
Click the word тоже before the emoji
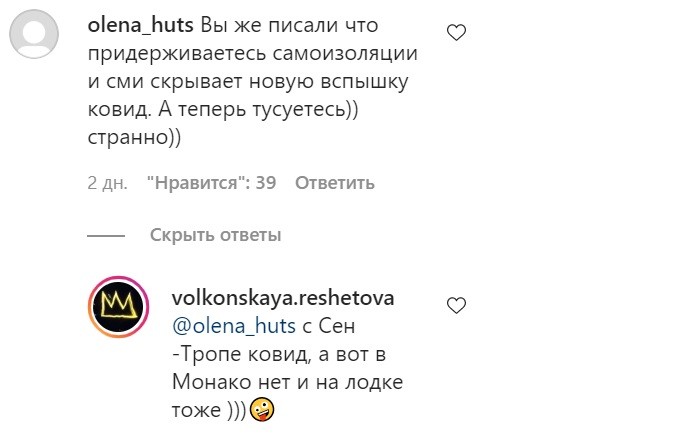coord(196,411)
